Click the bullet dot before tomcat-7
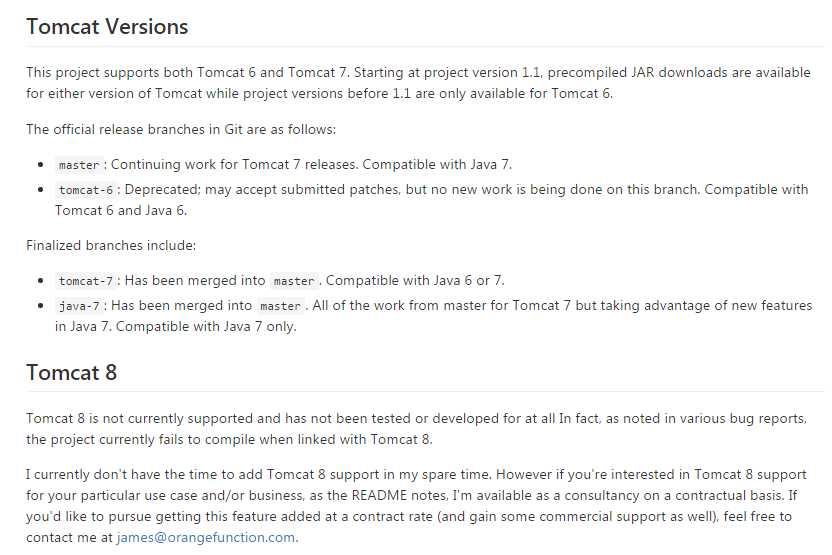Viewport: 832px width, 555px height. 41,280
